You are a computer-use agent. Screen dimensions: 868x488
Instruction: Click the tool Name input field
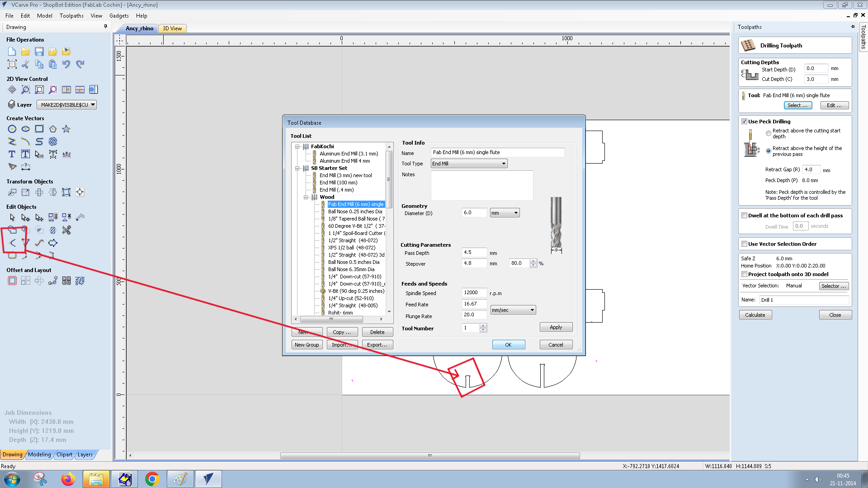point(498,153)
